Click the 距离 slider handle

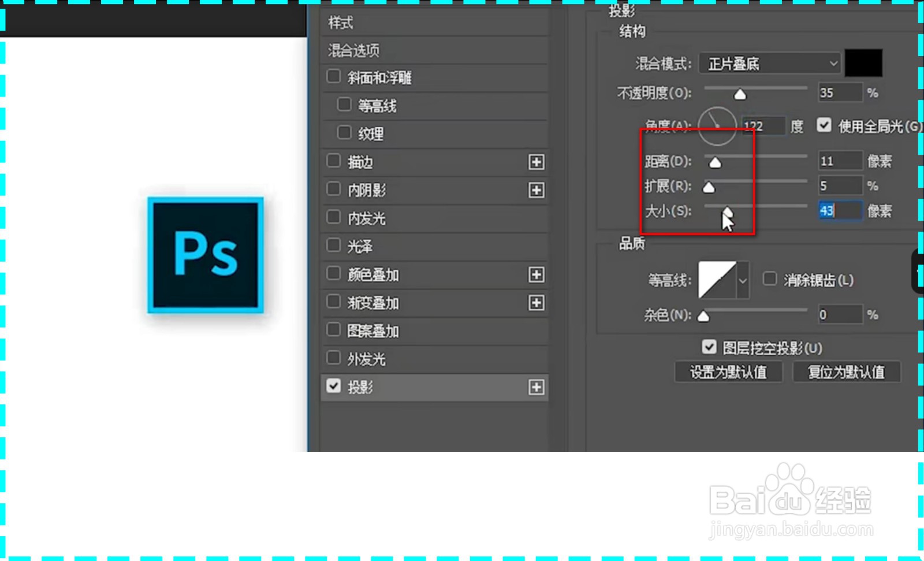(x=715, y=162)
